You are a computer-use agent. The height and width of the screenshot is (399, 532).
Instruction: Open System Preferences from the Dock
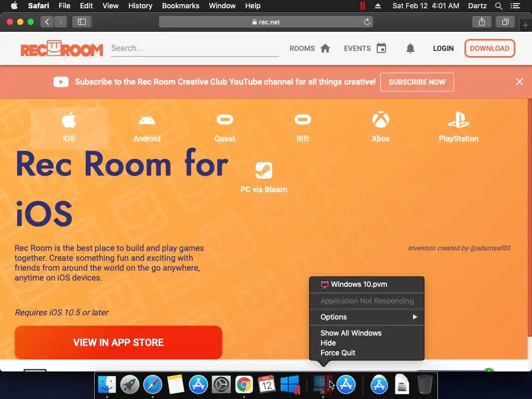(x=221, y=384)
